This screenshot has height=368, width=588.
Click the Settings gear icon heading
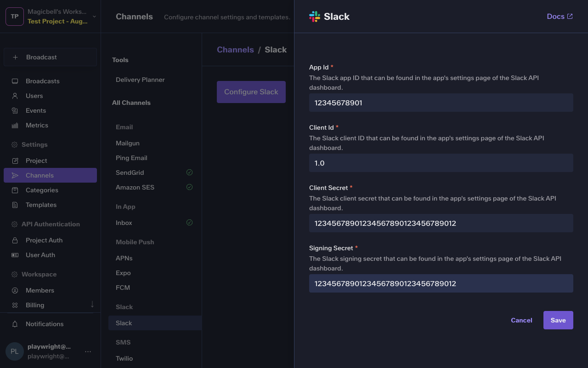(14, 144)
